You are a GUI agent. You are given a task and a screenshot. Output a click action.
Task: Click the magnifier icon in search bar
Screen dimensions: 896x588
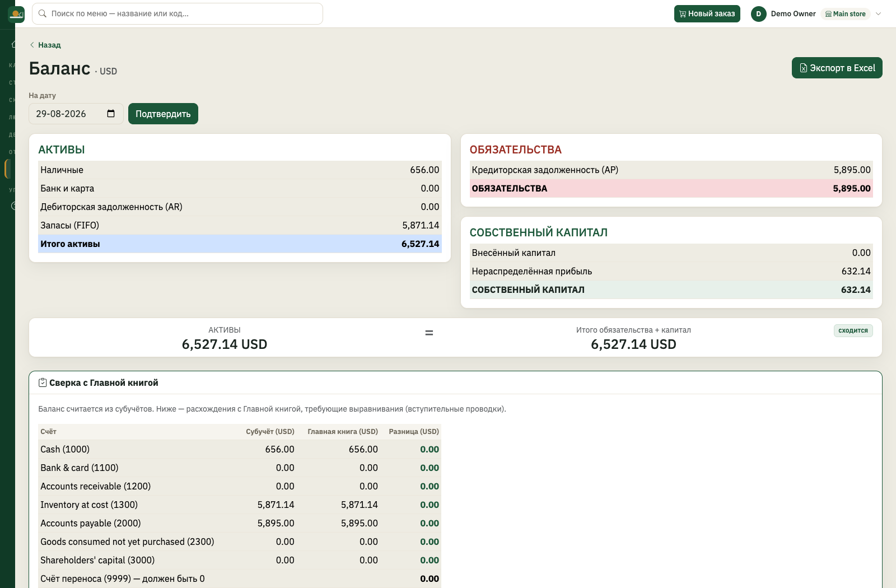42,13
